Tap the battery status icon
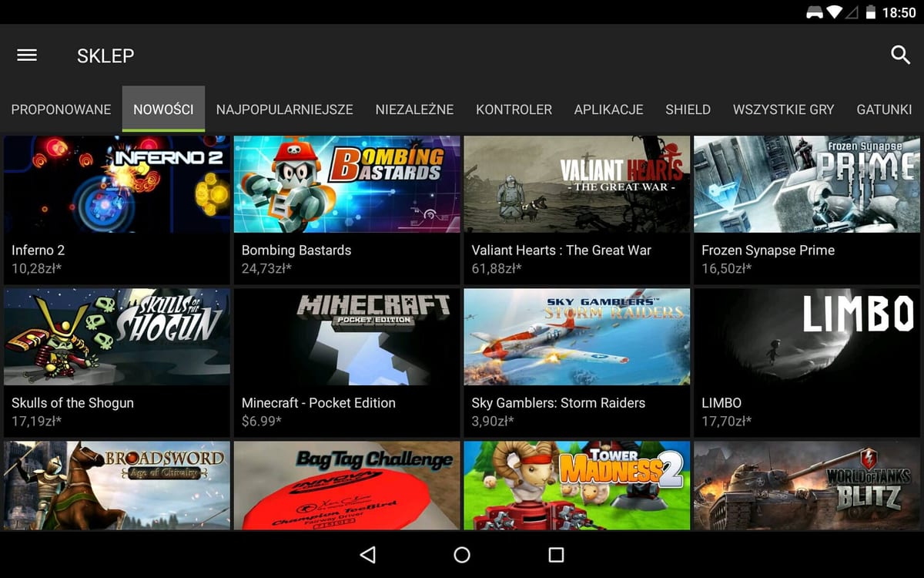924x578 pixels. click(x=871, y=12)
